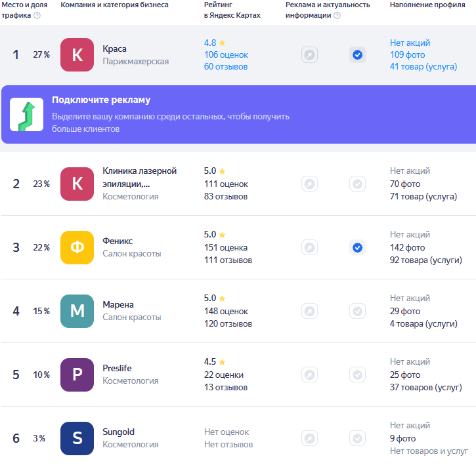Click the advertising status icon for Краса
Screen dimensions: 476x469
309,55
